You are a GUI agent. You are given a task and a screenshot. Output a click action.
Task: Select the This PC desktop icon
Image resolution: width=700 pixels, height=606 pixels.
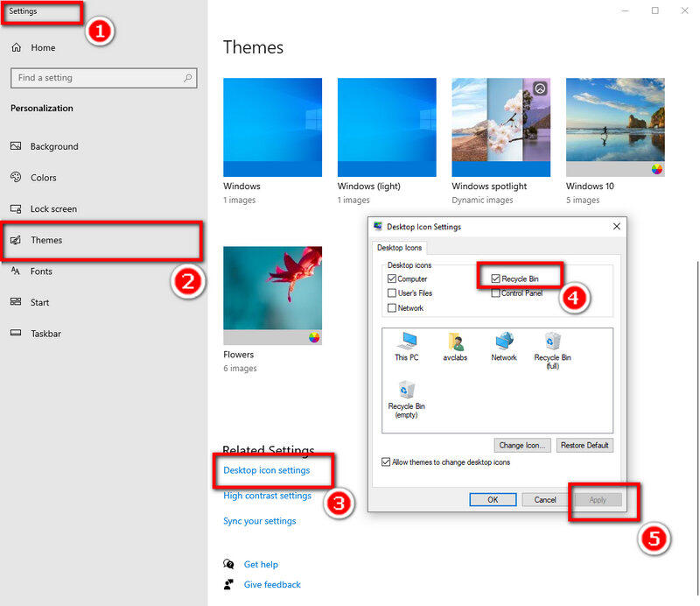[406, 342]
